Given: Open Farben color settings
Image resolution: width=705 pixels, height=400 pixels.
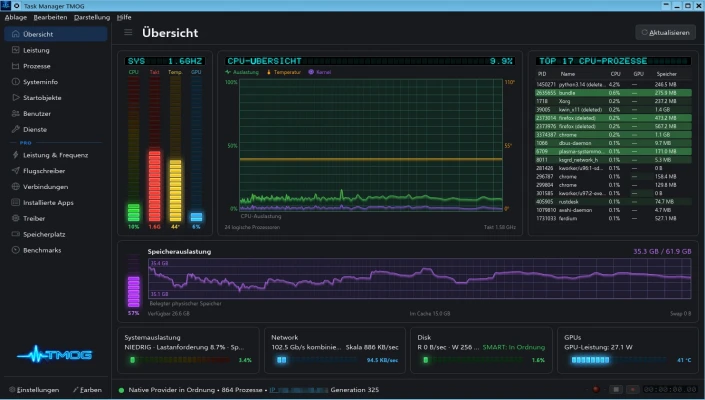Looking at the screenshot, I should pyautogui.click(x=87, y=390).
